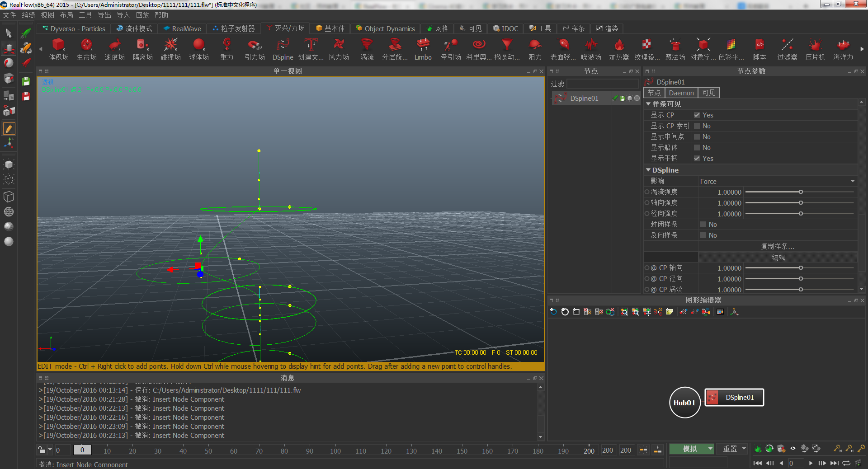Adjust the 涡流强度 slider handle

801,192
